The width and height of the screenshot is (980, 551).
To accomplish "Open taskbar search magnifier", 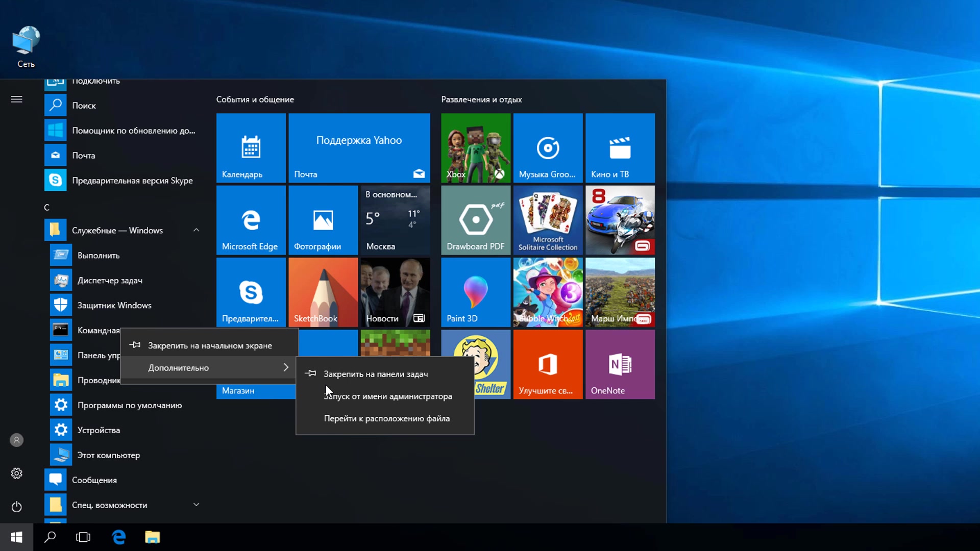I will pyautogui.click(x=50, y=537).
